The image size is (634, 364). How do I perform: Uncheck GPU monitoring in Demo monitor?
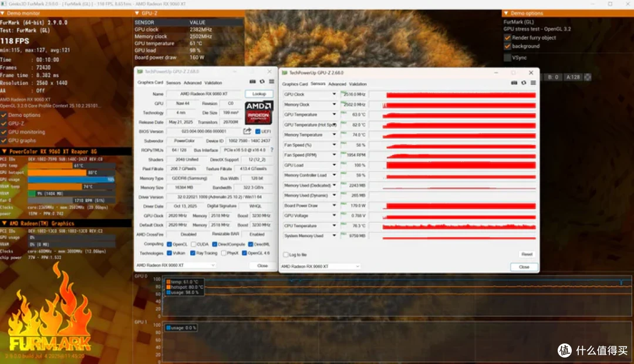pyautogui.click(x=4, y=132)
